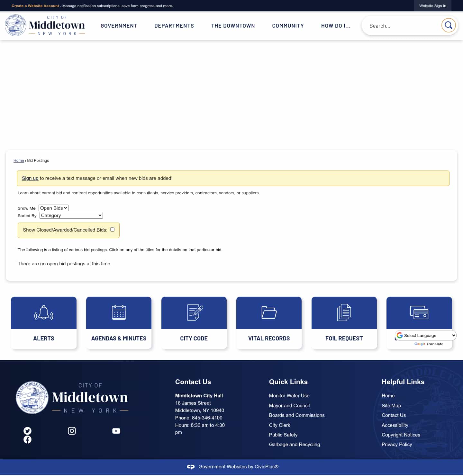Click the CivicPlus logo at page bottom
Image resolution: width=463 pixels, height=476 pixels.
coord(191,467)
